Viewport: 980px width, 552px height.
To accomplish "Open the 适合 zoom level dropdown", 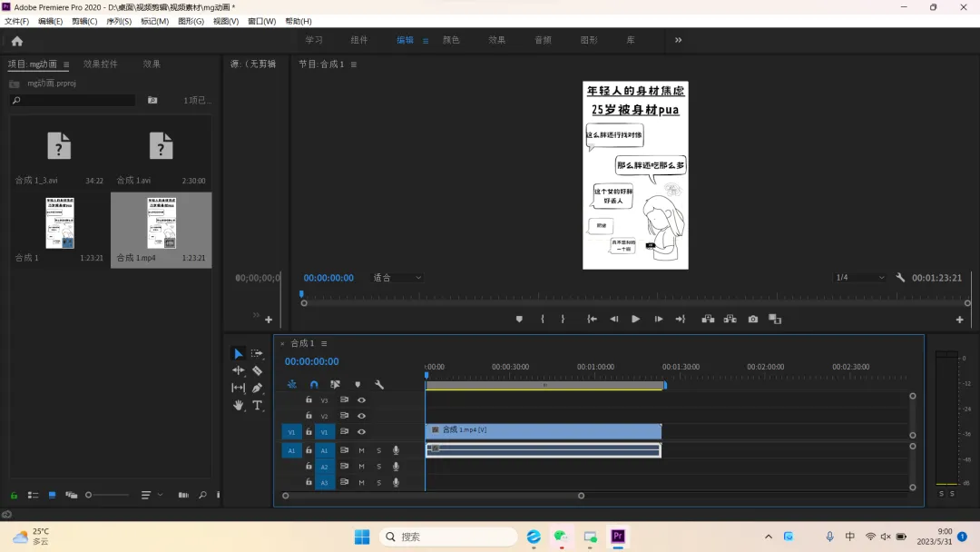I will pos(397,278).
